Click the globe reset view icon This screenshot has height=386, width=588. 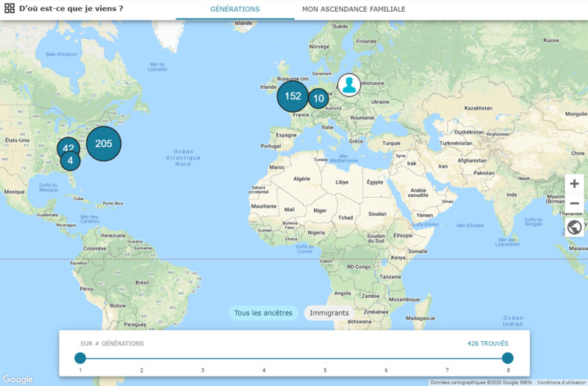[x=574, y=227]
